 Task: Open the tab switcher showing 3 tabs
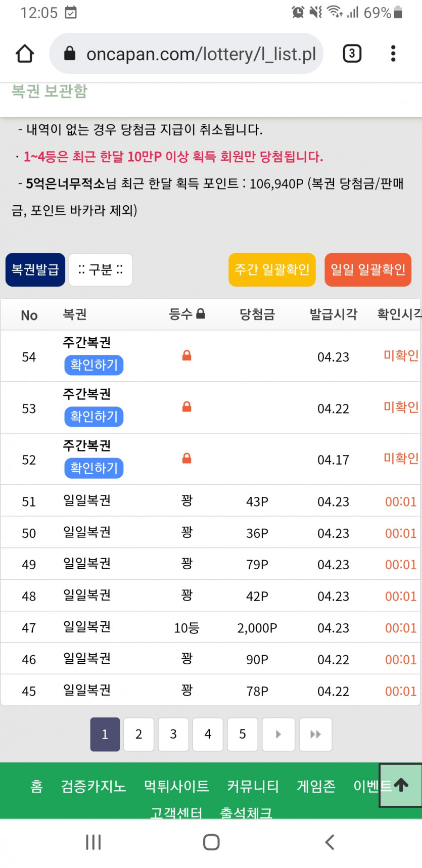click(x=352, y=53)
